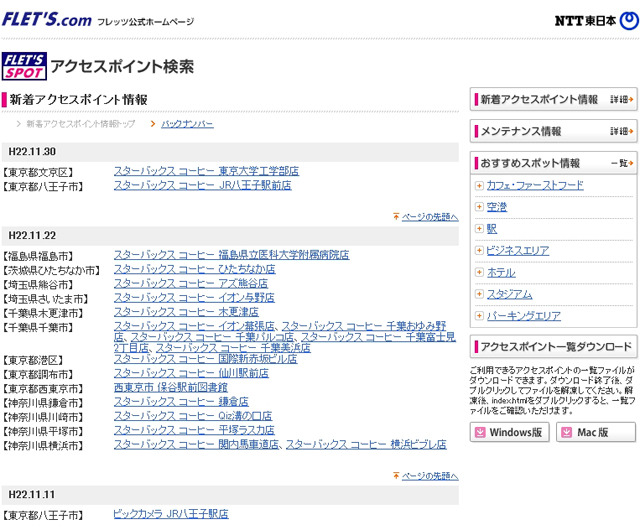
Task: Click the H22.11.22 date heading
Action: coord(32,236)
